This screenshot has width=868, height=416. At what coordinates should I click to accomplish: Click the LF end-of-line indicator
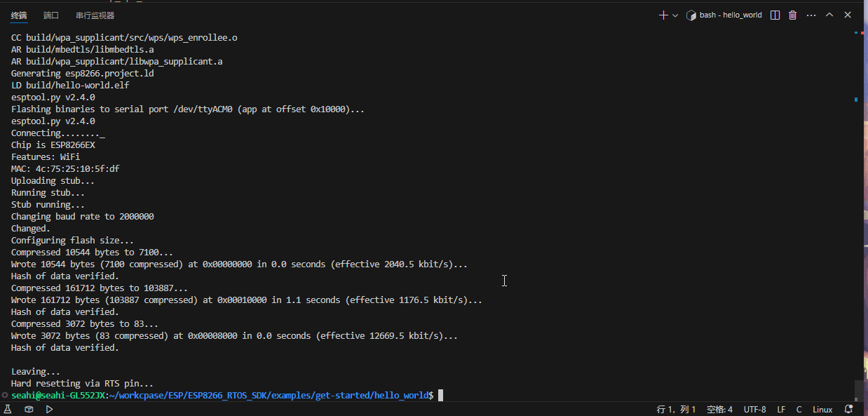pos(781,409)
